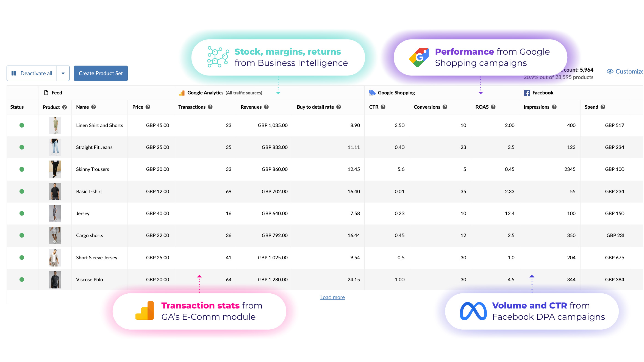
Task: Toggle status dot for Skinny Trousers
Action: 22,169
